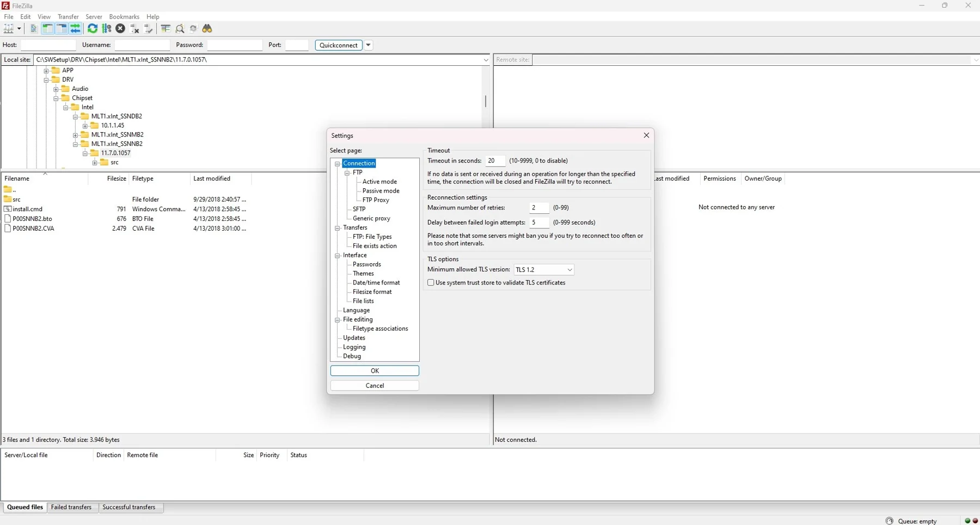Viewport: 980px width, 525px height.
Task: Click the Quickconnect button
Action: point(339,45)
